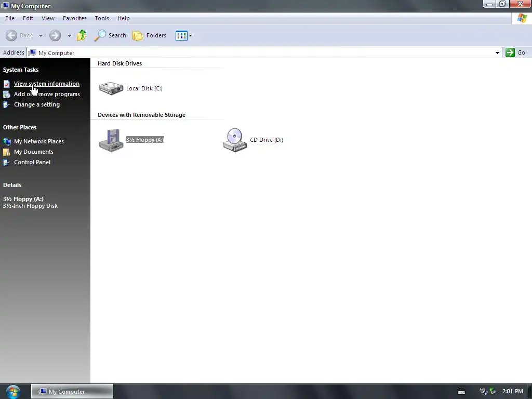This screenshot has height=399, width=532.
Task: Click the My Network Places icon
Action: (7, 141)
